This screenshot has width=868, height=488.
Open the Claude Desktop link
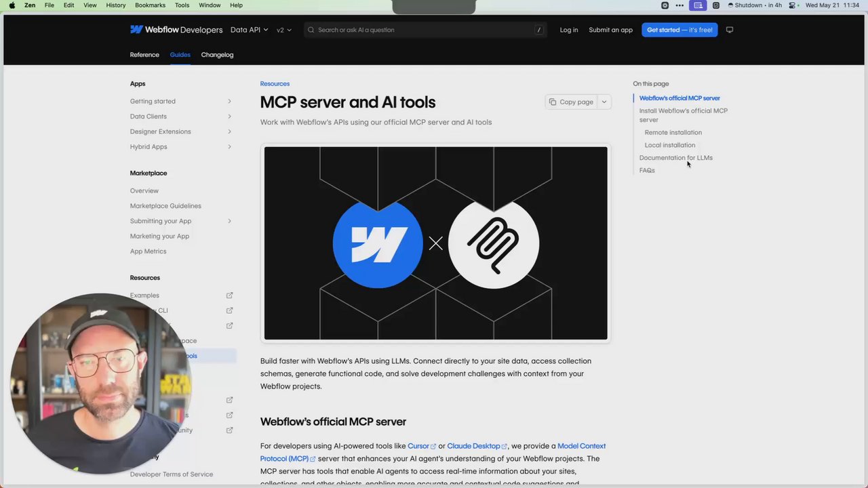(x=473, y=446)
